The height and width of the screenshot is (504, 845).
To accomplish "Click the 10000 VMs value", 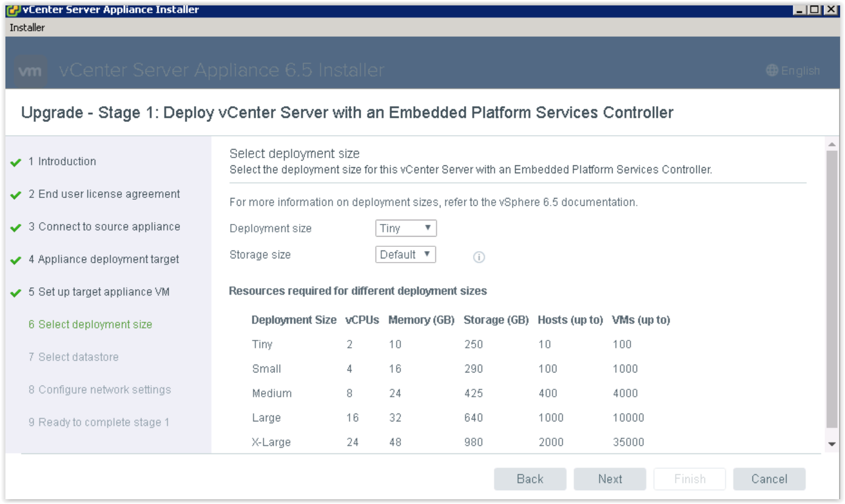I will [x=628, y=418].
